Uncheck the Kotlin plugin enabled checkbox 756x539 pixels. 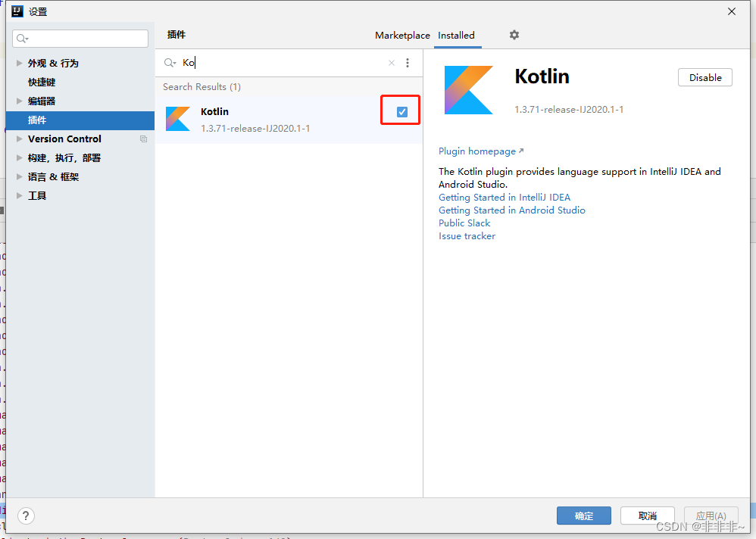pos(401,112)
